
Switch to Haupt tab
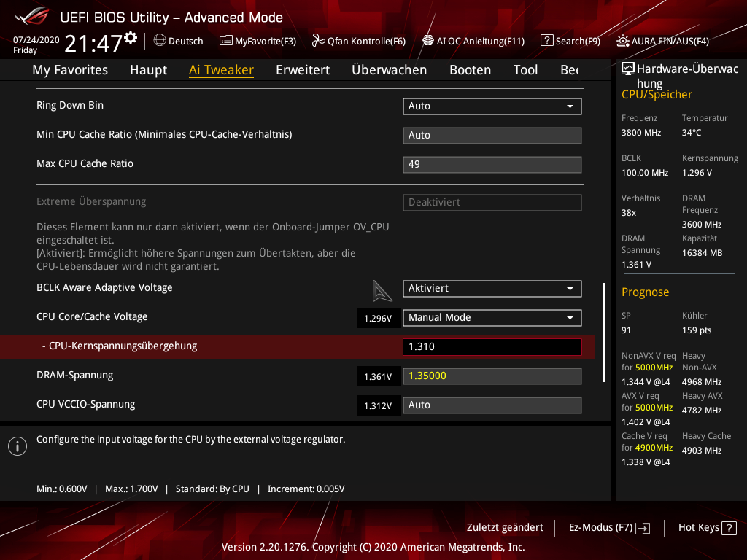tap(149, 70)
